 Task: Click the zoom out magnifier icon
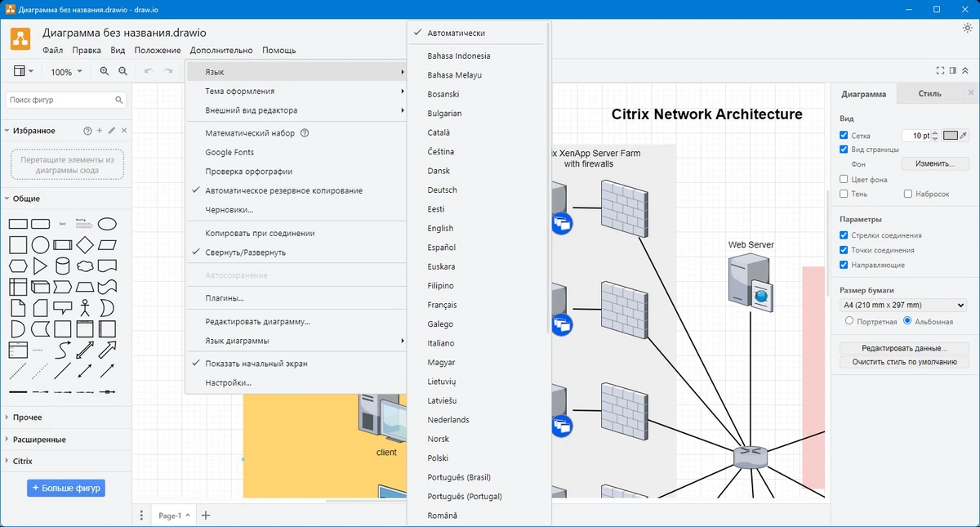[x=122, y=71]
